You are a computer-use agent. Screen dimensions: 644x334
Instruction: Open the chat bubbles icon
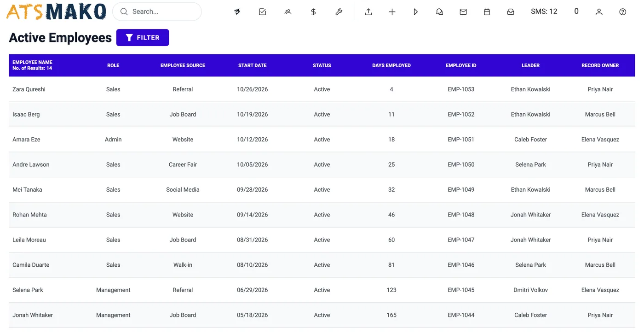(x=439, y=12)
